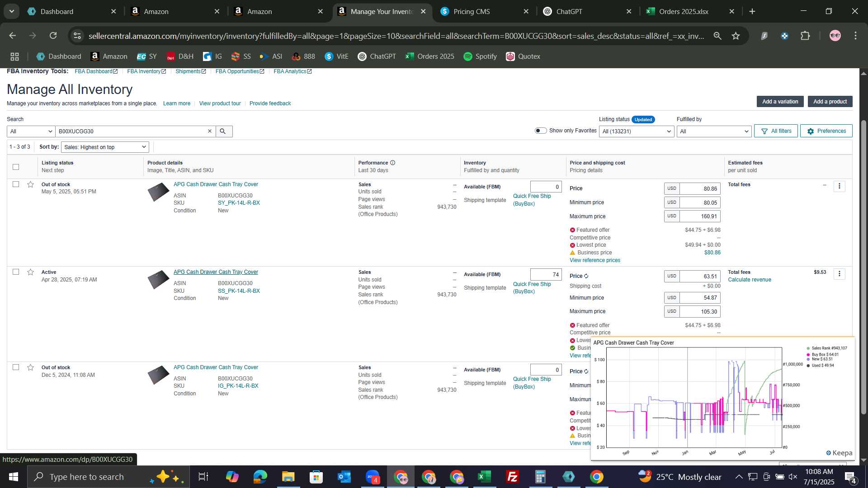
Task: Click the search magnifier button beside B00XUCGG30
Action: (x=224, y=131)
